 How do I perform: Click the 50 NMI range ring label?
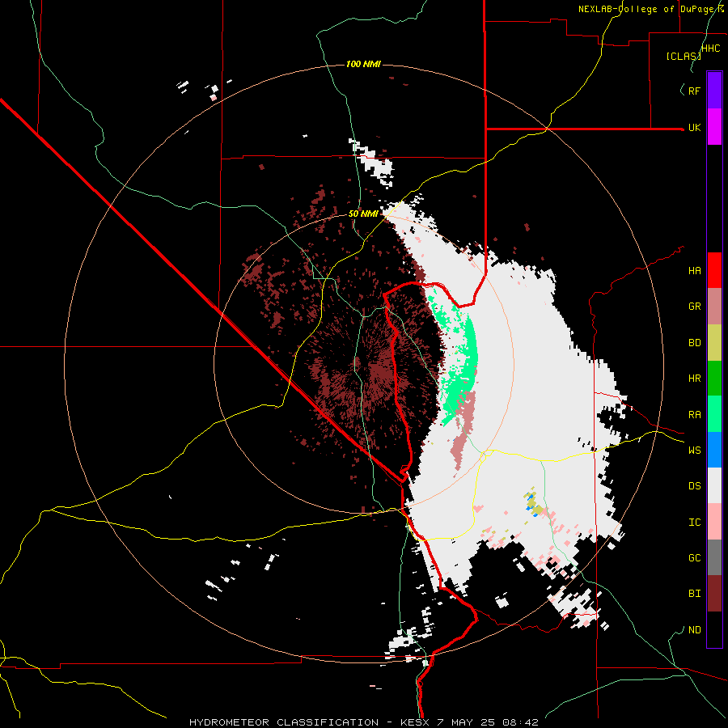363,214
